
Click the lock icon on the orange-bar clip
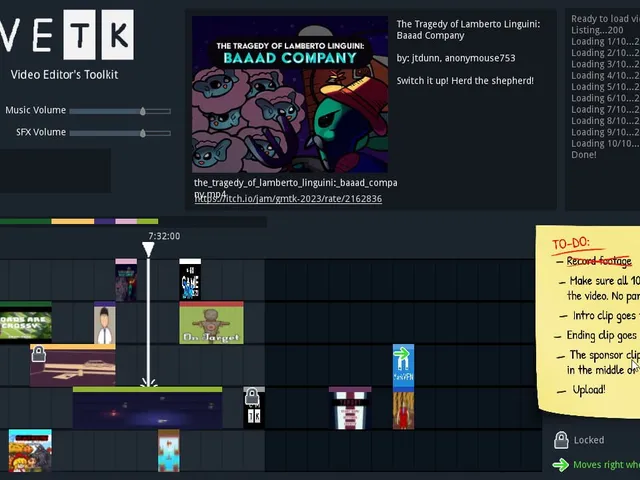coord(39,354)
